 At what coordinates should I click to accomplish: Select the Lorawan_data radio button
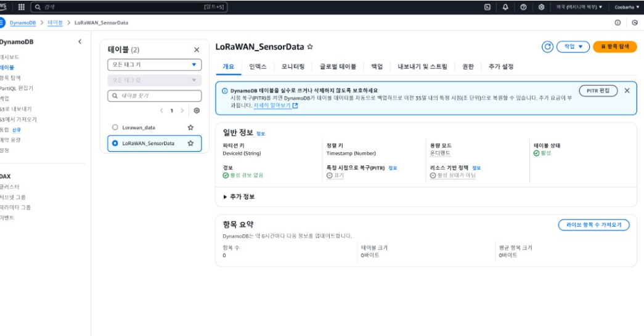click(115, 128)
